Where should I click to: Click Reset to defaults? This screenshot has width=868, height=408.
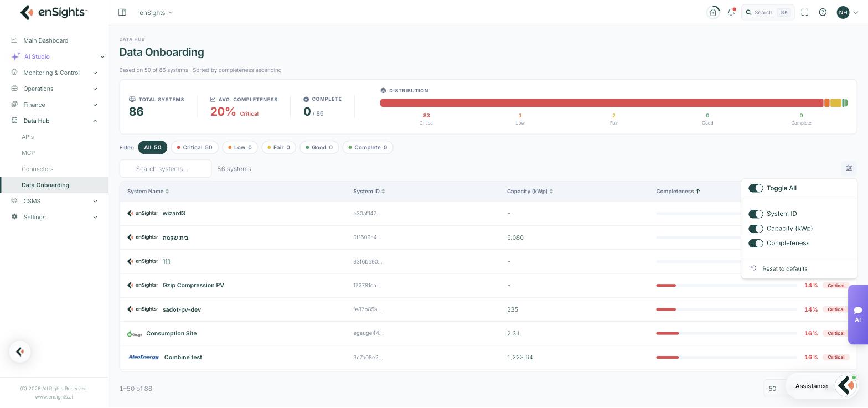[x=784, y=268]
